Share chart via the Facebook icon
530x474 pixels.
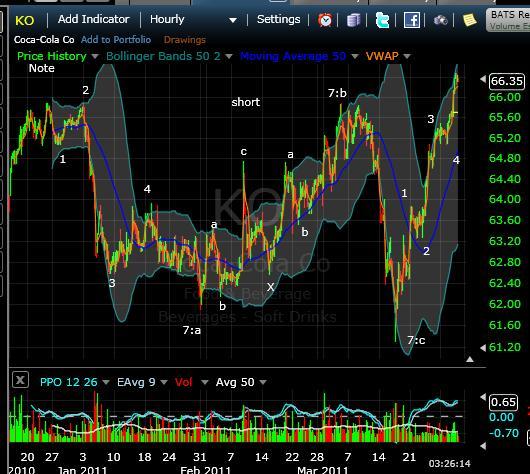click(412, 20)
